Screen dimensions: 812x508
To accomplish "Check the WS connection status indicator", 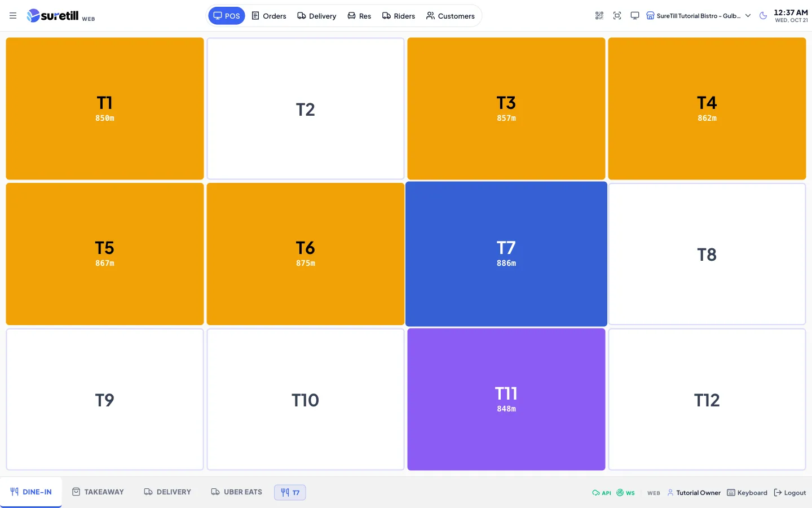I will tap(625, 493).
